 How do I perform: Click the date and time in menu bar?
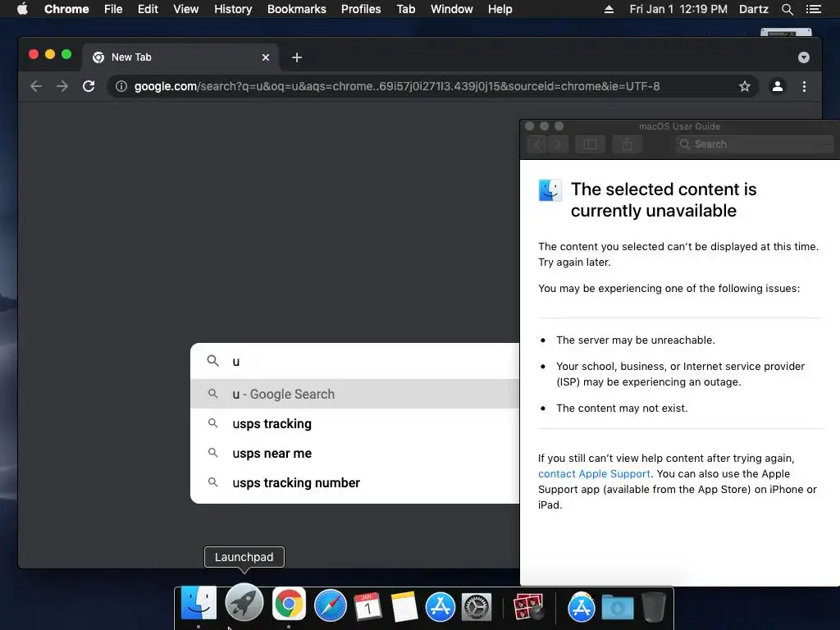click(x=678, y=9)
